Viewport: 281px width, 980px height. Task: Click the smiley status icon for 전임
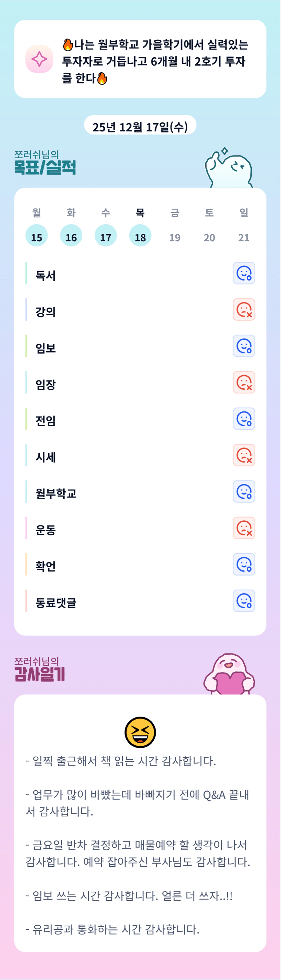[x=244, y=419]
